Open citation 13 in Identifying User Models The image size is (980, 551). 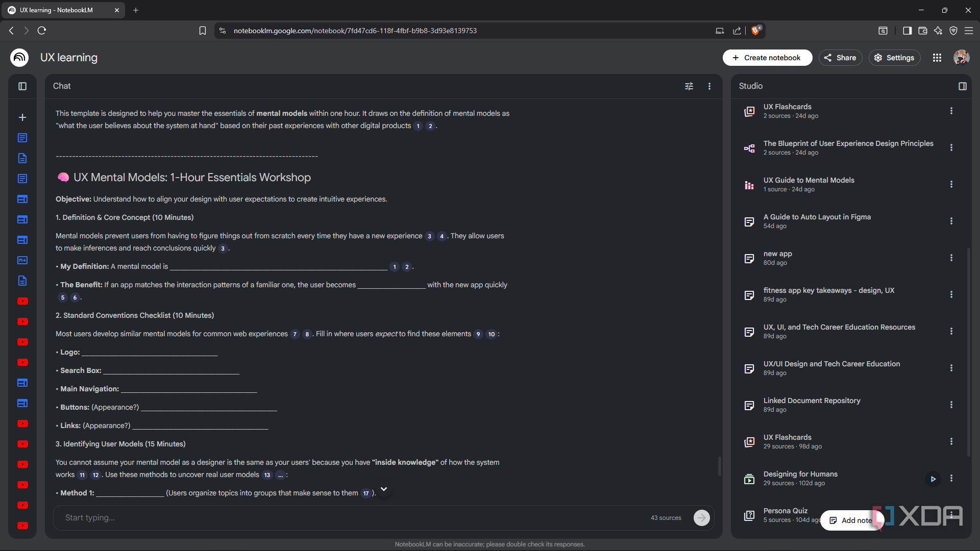(x=267, y=475)
